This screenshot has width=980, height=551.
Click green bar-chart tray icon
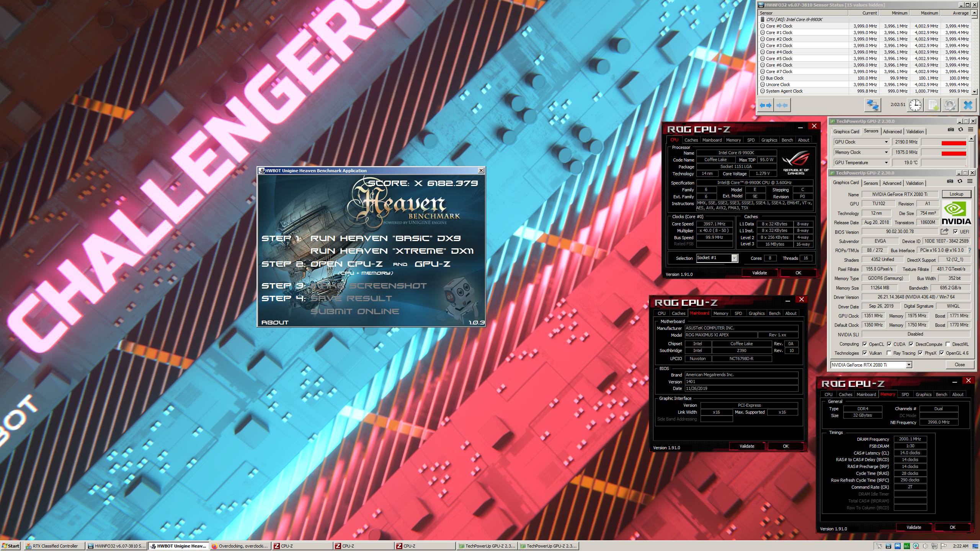pyautogui.click(x=907, y=546)
